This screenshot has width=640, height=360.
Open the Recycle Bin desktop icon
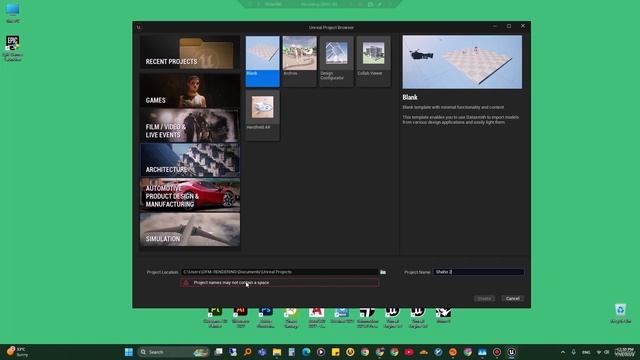pyautogui.click(x=620, y=313)
